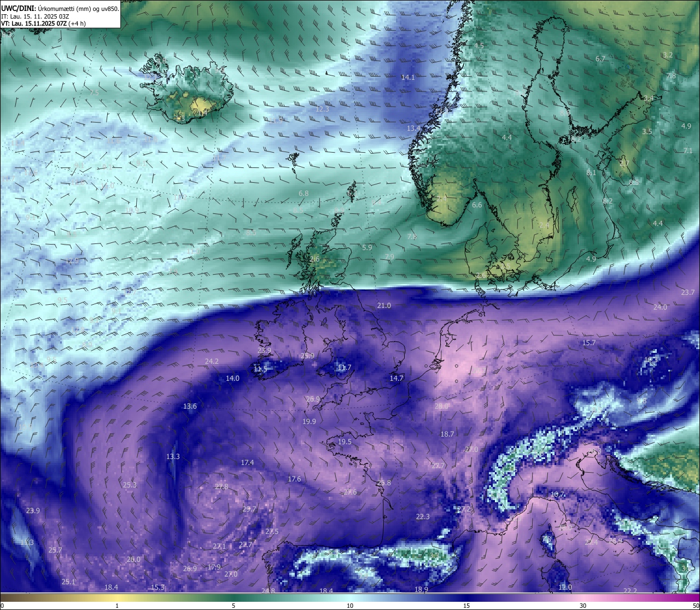Click the 28.0 value over northern France
The image size is (700, 610).
pyautogui.click(x=441, y=406)
